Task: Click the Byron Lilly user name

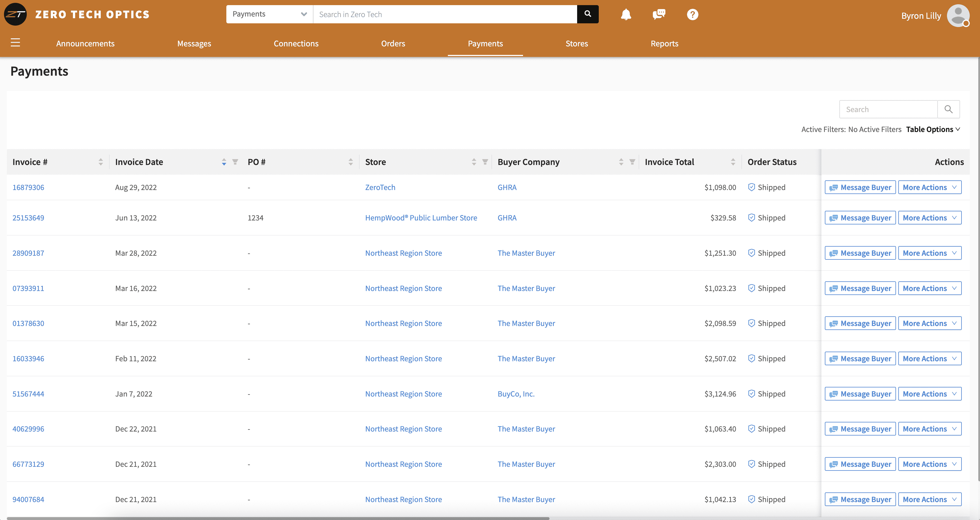Action: coord(921,16)
